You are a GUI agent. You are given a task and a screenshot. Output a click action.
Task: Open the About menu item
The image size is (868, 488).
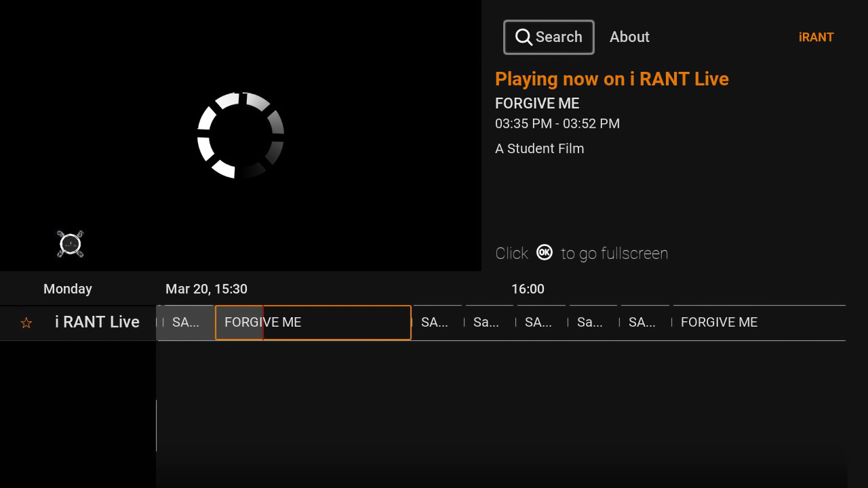tap(629, 37)
